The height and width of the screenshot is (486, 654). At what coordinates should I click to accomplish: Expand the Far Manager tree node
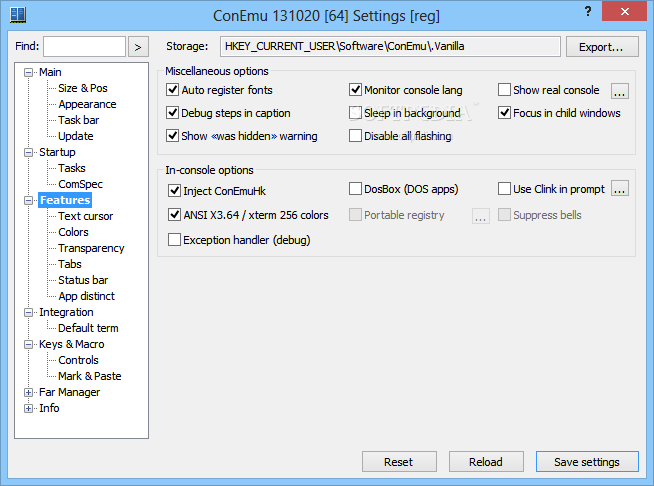click(x=28, y=393)
